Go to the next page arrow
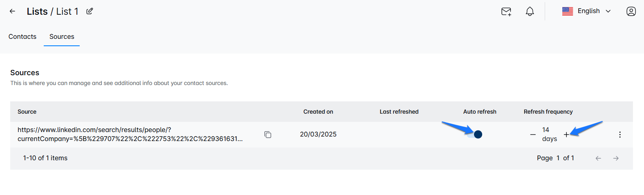The width and height of the screenshot is (644, 195). pos(616,158)
